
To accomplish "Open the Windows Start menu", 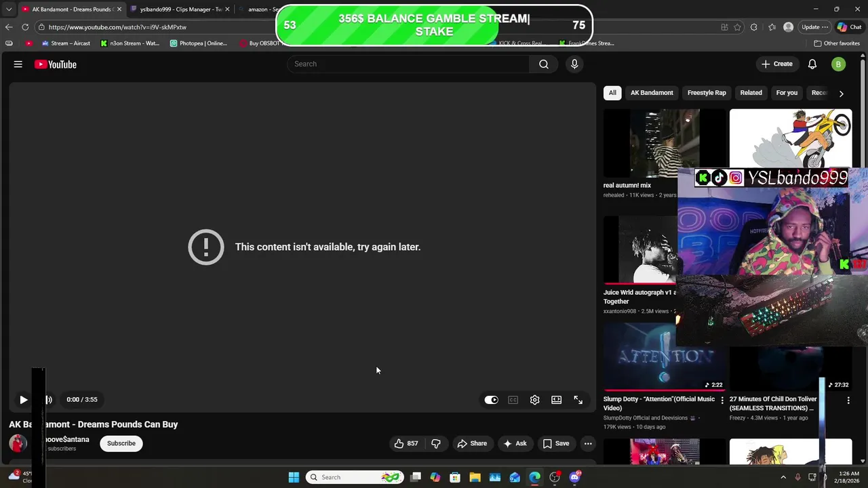I will point(294,477).
